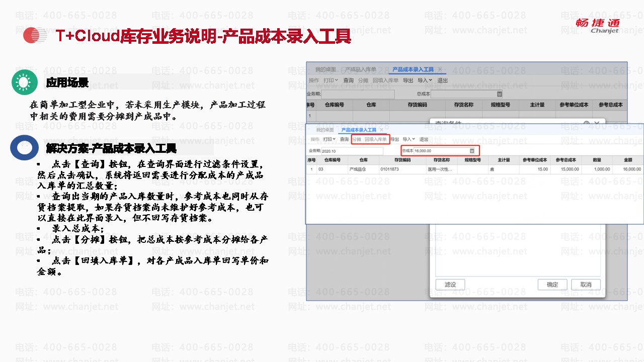
Task: Click the 业务期 field showing 2020.10
Action: (352, 151)
